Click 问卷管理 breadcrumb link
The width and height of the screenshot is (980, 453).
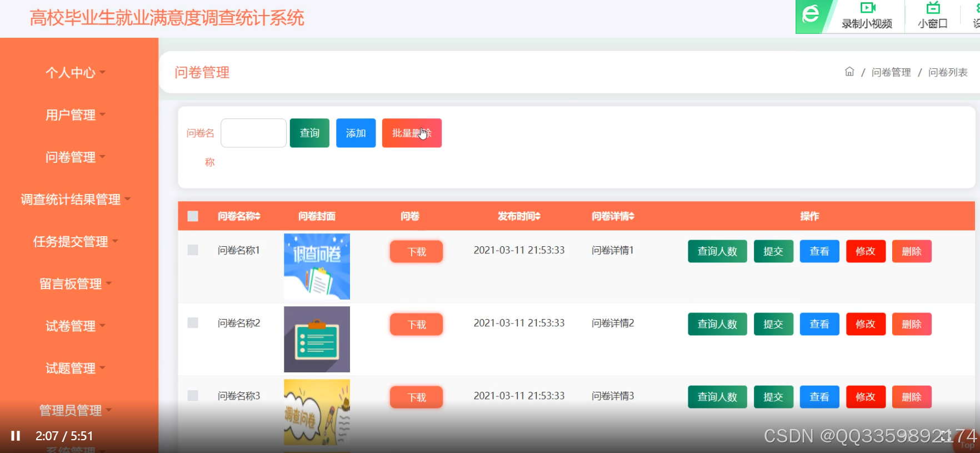[x=891, y=72]
